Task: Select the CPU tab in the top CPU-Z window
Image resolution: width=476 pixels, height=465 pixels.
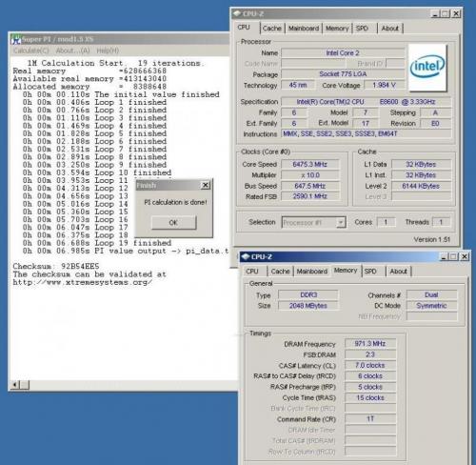Action: point(244,28)
